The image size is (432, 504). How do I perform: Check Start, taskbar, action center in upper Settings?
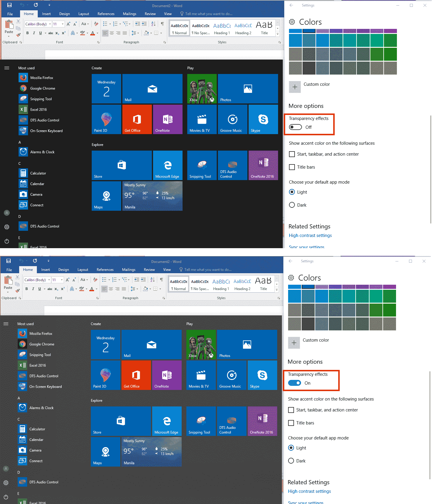click(x=292, y=154)
